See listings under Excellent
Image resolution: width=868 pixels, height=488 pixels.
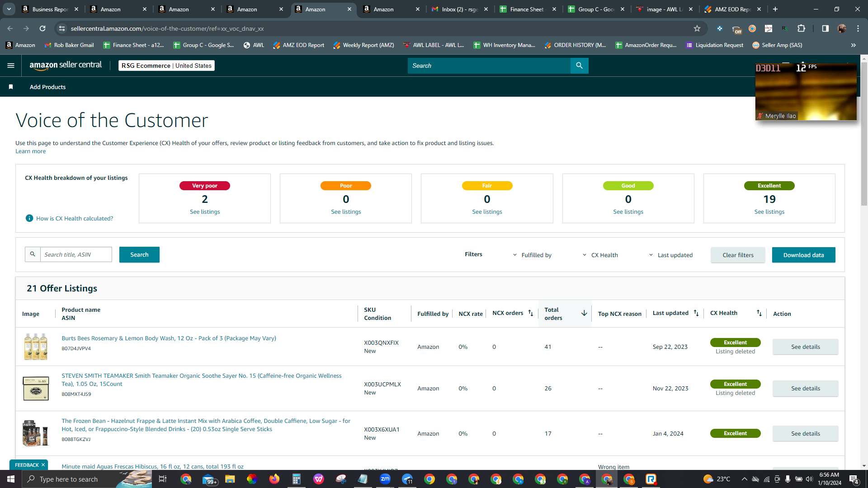[769, 211]
